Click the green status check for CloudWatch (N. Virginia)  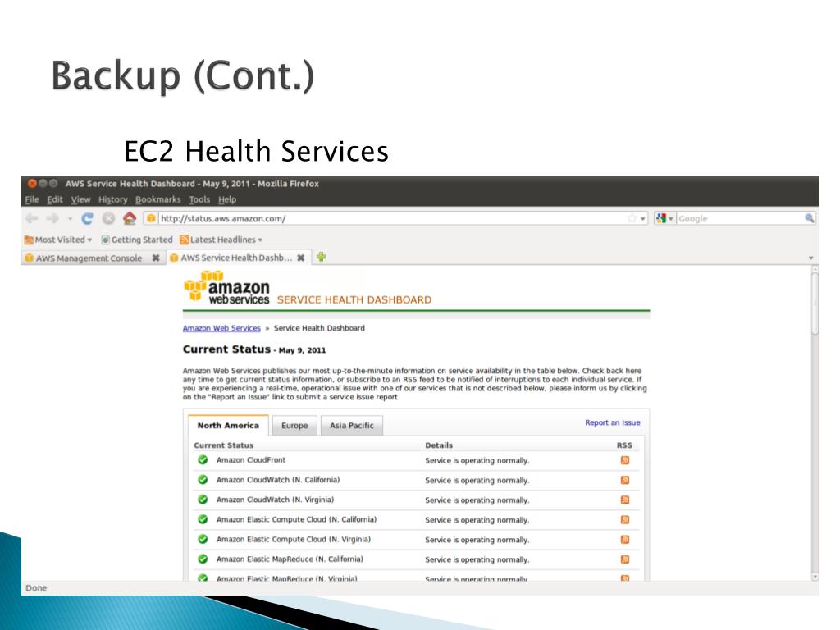203,500
